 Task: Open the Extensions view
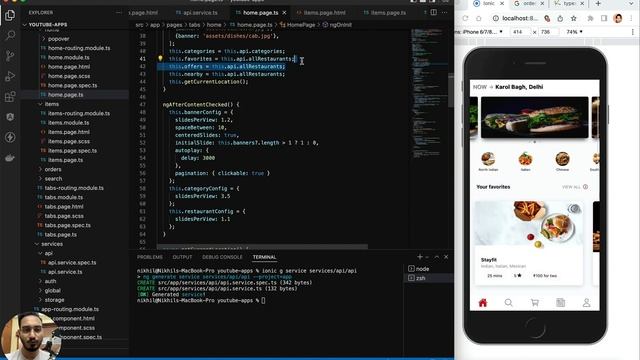click(x=10, y=97)
